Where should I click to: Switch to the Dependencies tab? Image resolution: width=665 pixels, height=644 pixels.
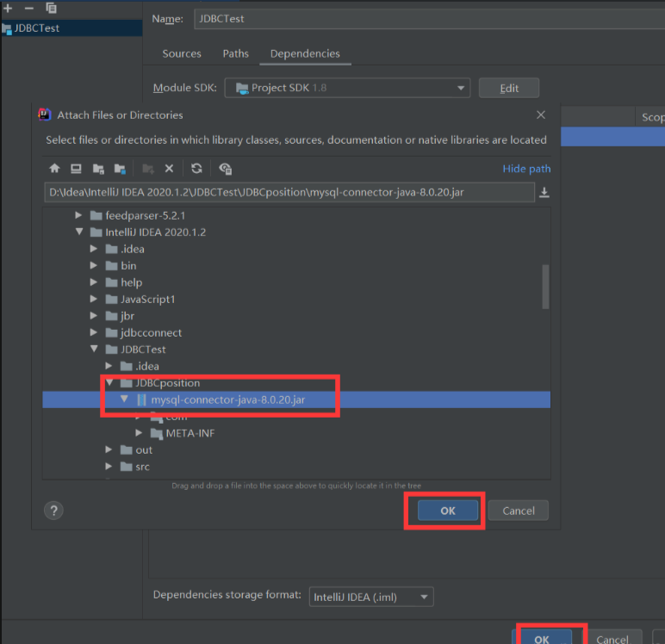305,54
